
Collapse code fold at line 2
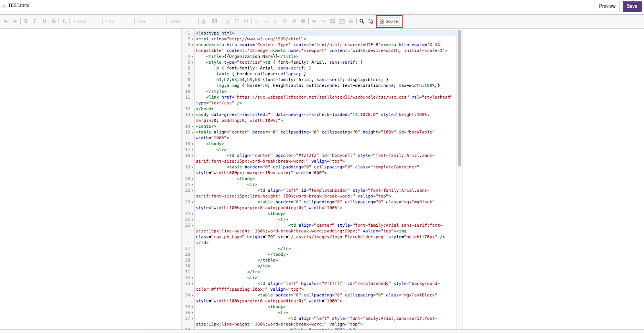point(193,39)
